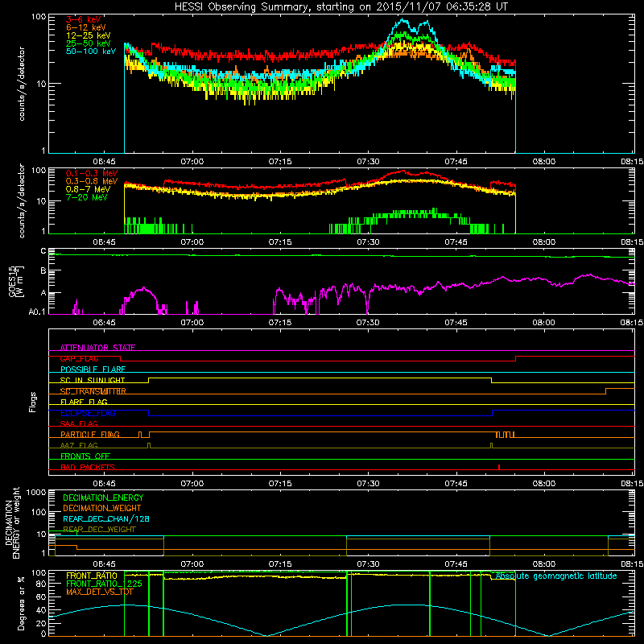Select the red 3-6 keV legend label
The height and width of the screenshot is (644, 644).
tap(84, 19)
